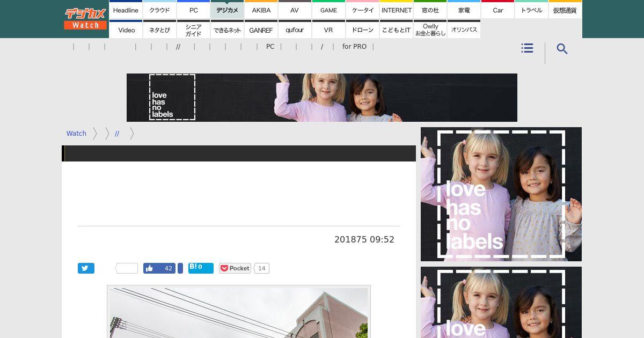
Task: Open the AKIBA tab
Action: 261,10
